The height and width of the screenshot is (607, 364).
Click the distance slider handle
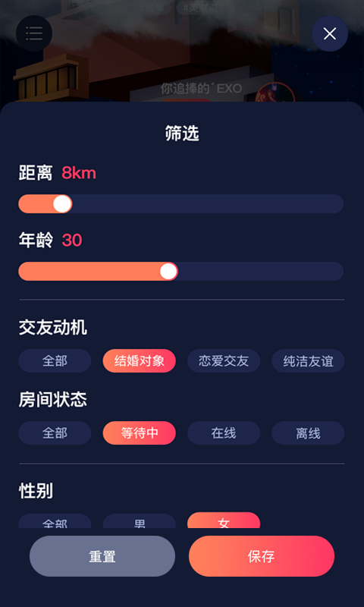coord(62,203)
